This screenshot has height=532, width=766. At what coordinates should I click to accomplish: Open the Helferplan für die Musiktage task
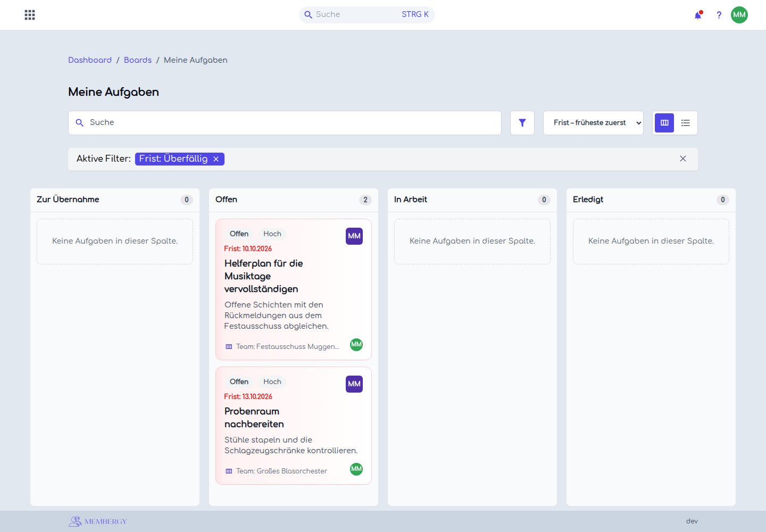pyautogui.click(x=264, y=276)
